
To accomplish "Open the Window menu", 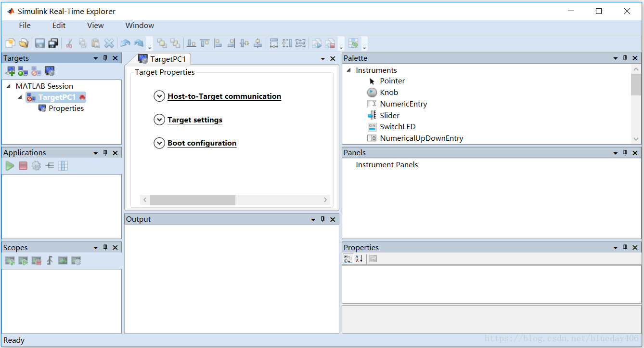I will 140,26.
